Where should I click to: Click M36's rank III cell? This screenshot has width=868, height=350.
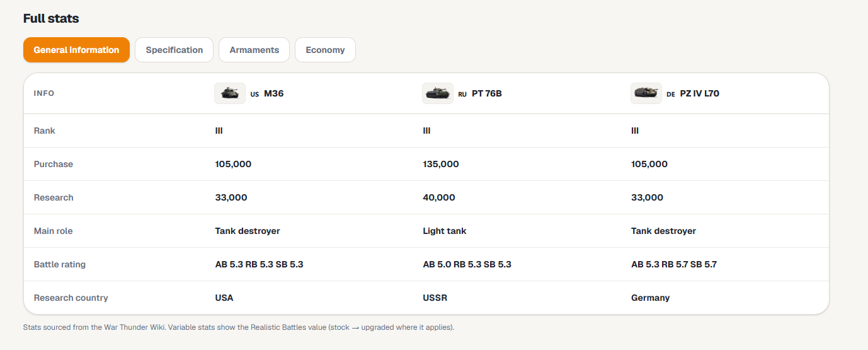(219, 131)
